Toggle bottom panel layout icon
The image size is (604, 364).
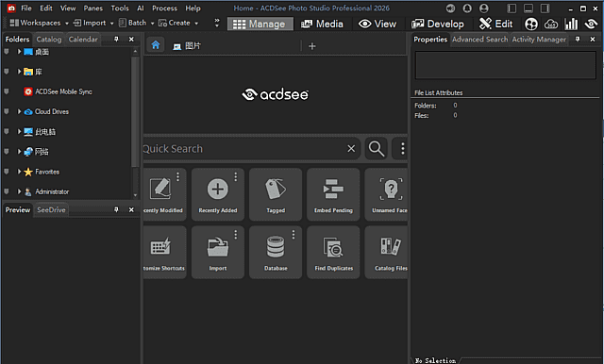tap(528, 8)
